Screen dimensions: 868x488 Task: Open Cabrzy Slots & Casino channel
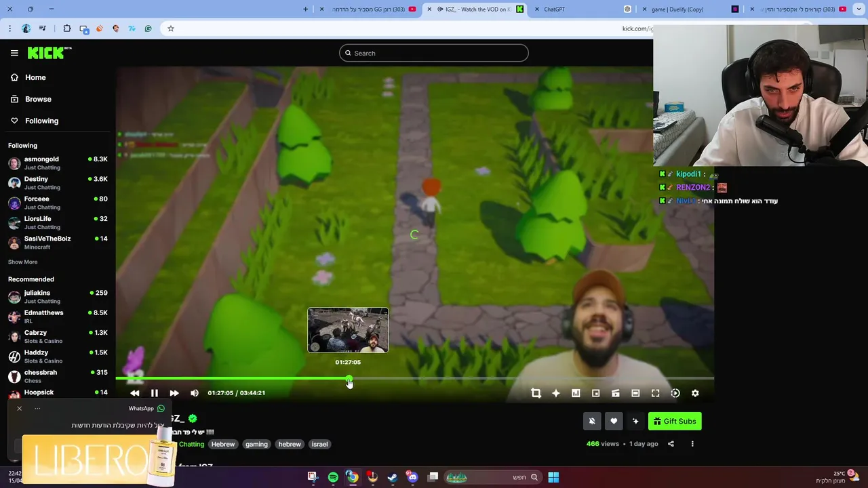[58, 336]
